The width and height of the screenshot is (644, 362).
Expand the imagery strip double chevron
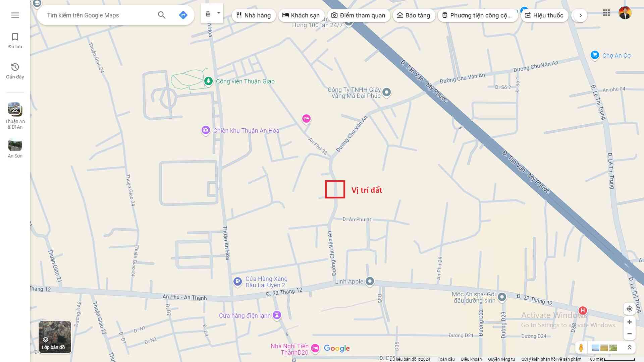[x=630, y=348]
